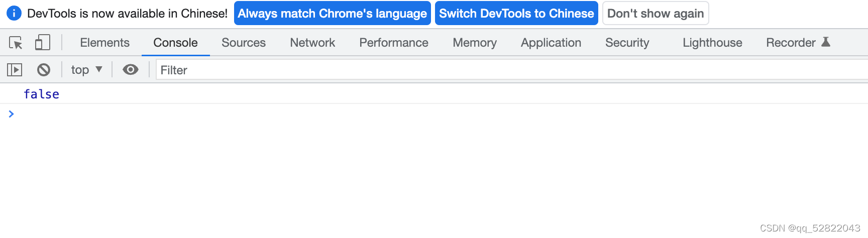The image size is (868, 238).
Task: Switch to the Elements tab
Action: pos(104,43)
